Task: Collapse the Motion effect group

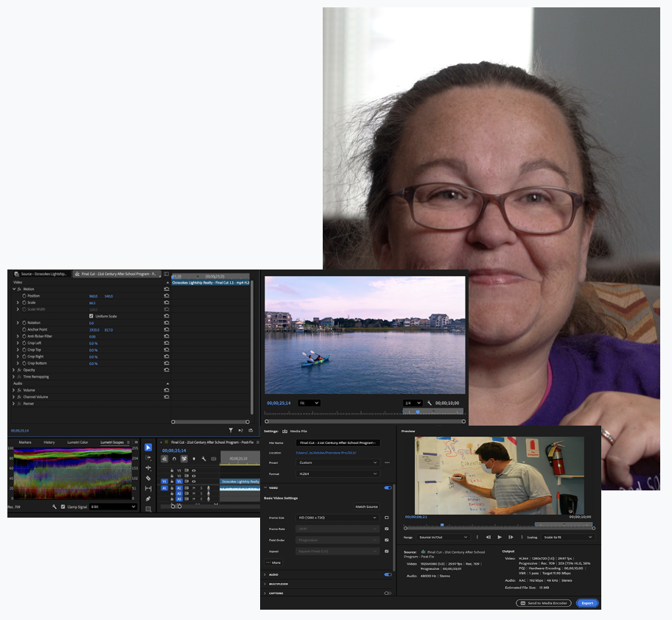Action: (14, 289)
